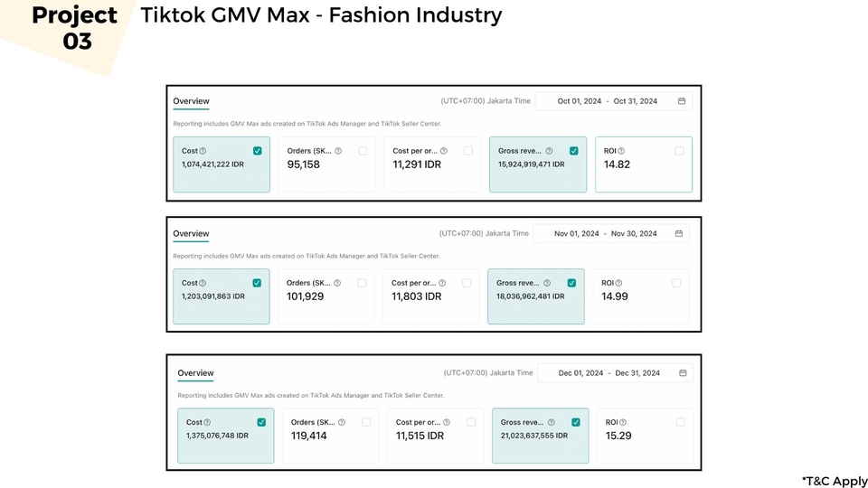
Task: Click Cost per order help icon, December
Action: 446,422
